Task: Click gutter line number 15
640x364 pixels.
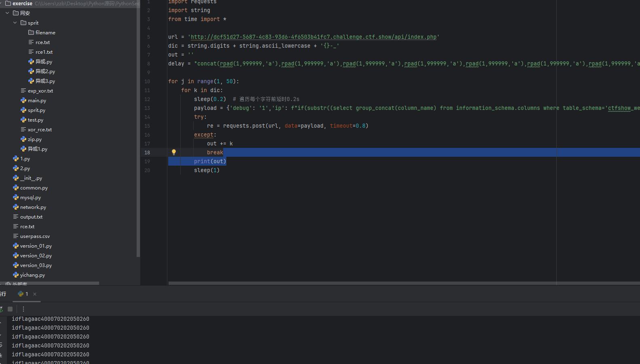Action: pyautogui.click(x=147, y=126)
